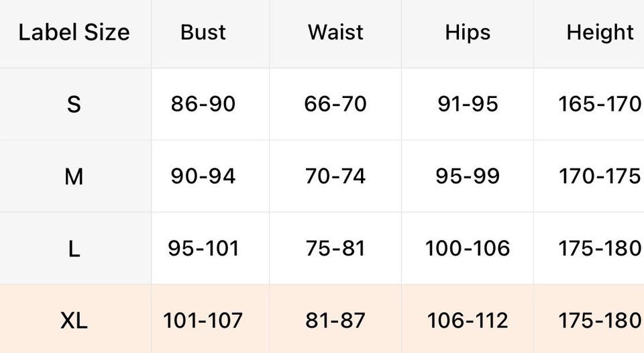
Task: Click the 95-101 bust measurement cell
Action: pos(203,249)
